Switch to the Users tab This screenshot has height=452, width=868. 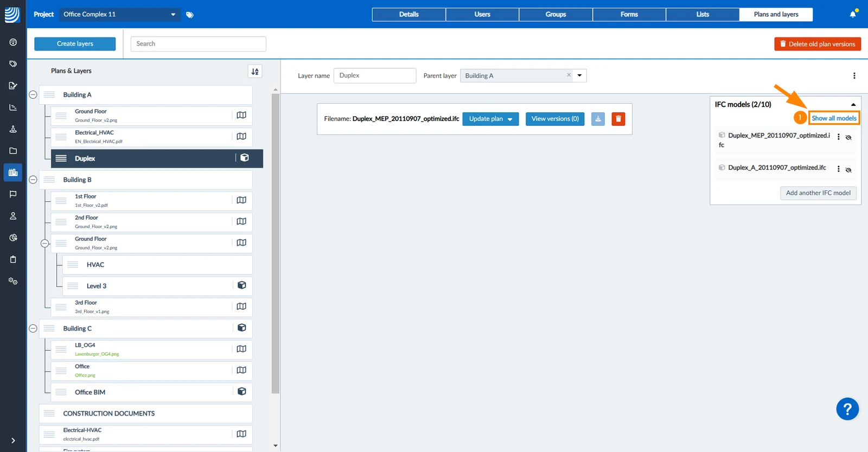pyautogui.click(x=482, y=15)
